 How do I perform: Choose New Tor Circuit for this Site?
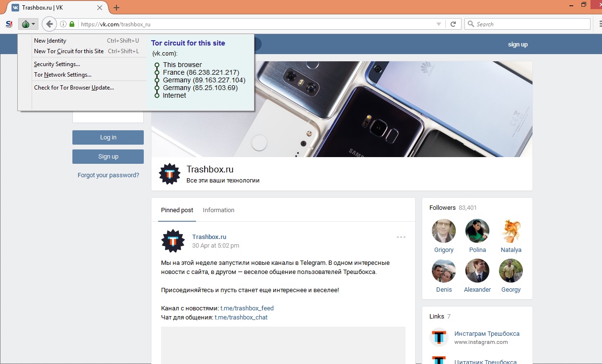click(x=82, y=51)
